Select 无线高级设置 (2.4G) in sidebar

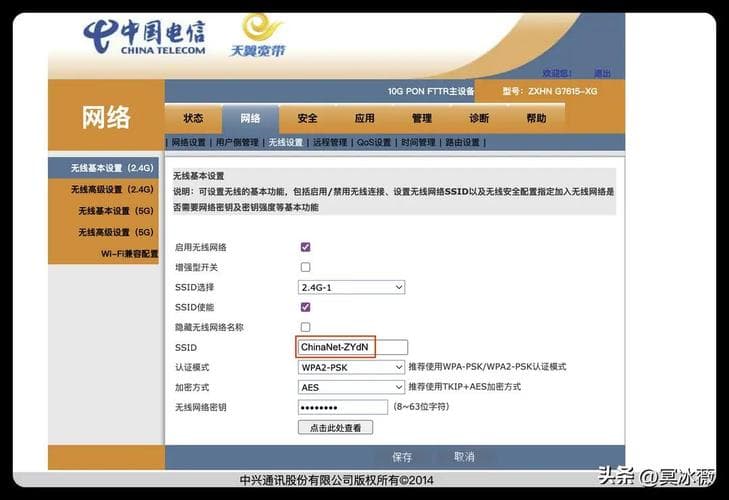[x=103, y=189]
